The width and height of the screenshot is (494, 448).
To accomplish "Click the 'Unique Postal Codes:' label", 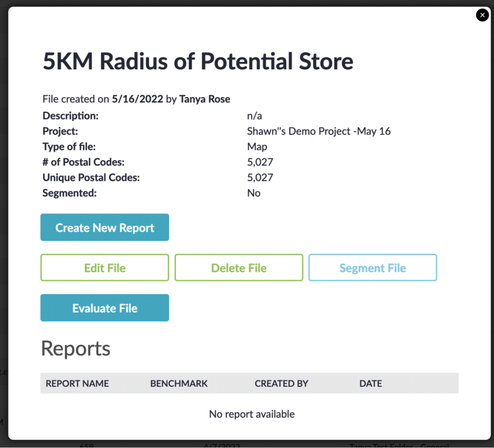I will pyautogui.click(x=91, y=177).
